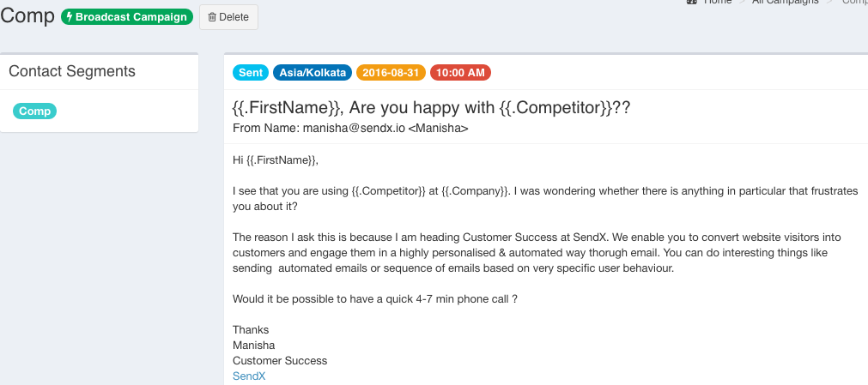Click the Sent status badge
The width and height of the screenshot is (868, 385).
tap(251, 73)
